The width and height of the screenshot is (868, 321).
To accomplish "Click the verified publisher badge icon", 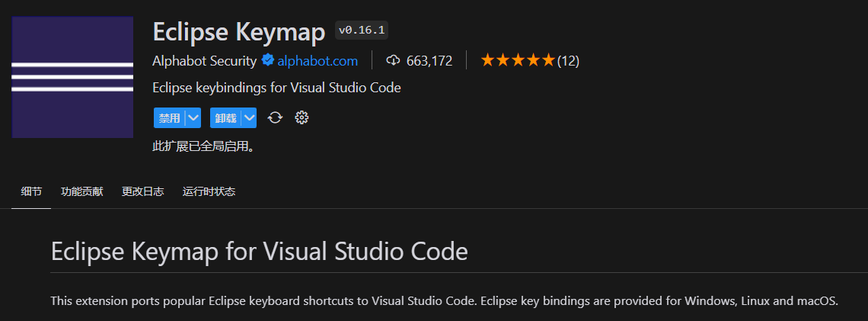I will [268, 60].
